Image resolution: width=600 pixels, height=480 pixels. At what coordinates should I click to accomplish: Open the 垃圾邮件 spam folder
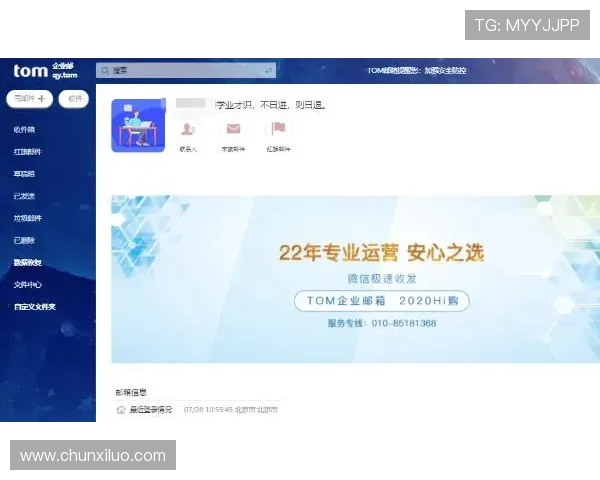coord(28,218)
